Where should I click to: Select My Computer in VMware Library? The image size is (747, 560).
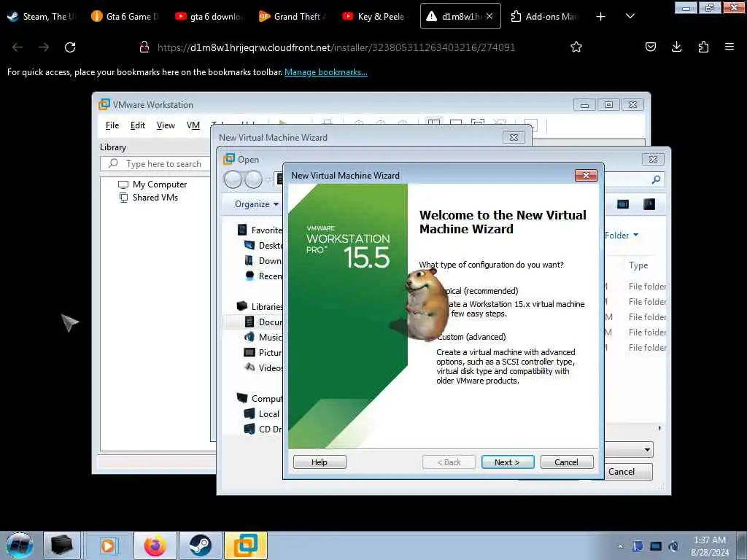(152, 184)
